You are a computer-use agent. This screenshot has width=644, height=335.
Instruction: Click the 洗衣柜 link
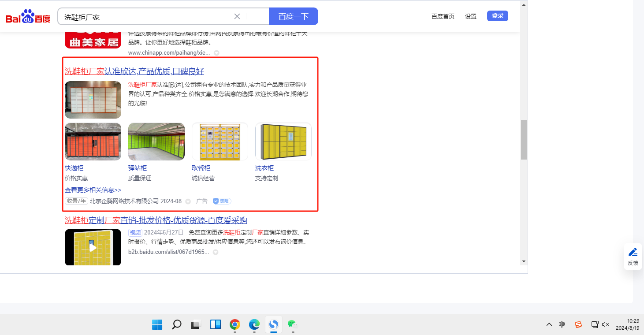coord(264,168)
